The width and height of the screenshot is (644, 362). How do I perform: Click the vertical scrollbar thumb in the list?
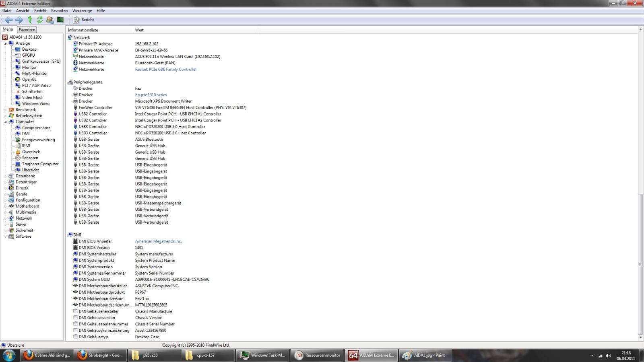tap(640, 264)
